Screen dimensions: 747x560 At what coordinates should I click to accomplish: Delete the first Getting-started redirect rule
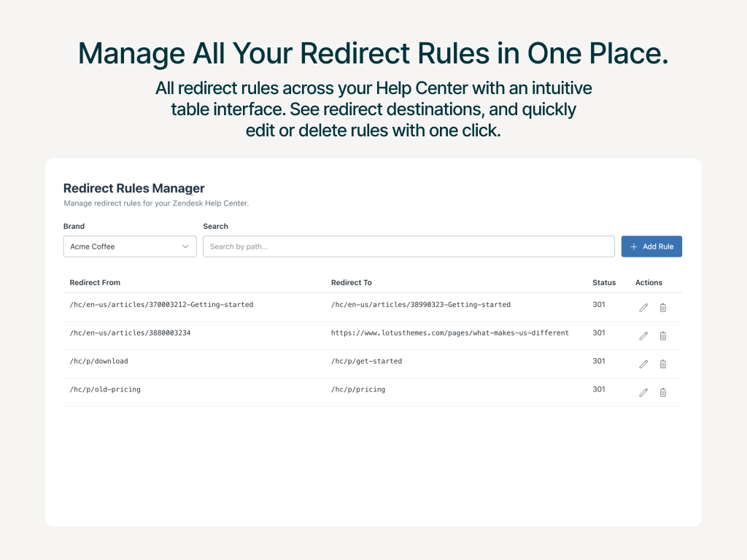[662, 308]
